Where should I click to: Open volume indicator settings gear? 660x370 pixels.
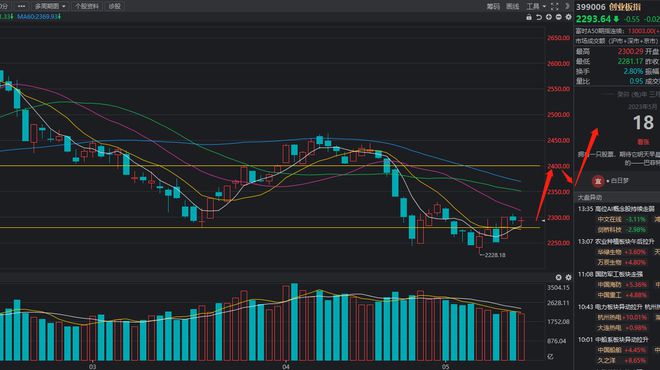pos(568,277)
